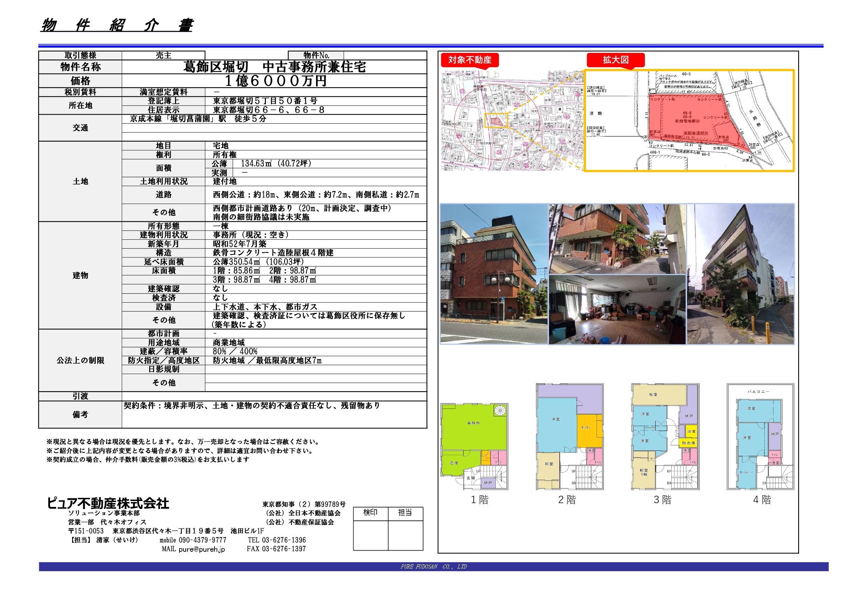The image size is (868, 614).
Task: Click the mobile number 090-4379-9777
Action: pos(202,540)
